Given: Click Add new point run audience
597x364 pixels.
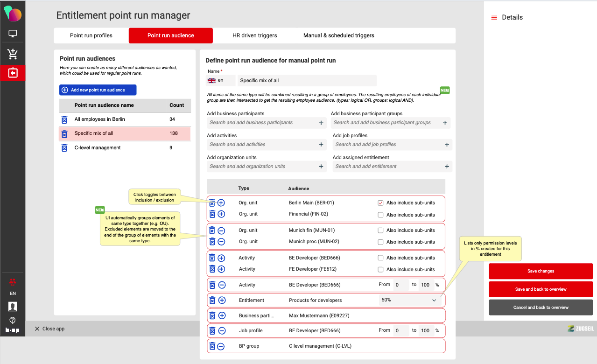Looking at the screenshot, I should click(x=98, y=90).
